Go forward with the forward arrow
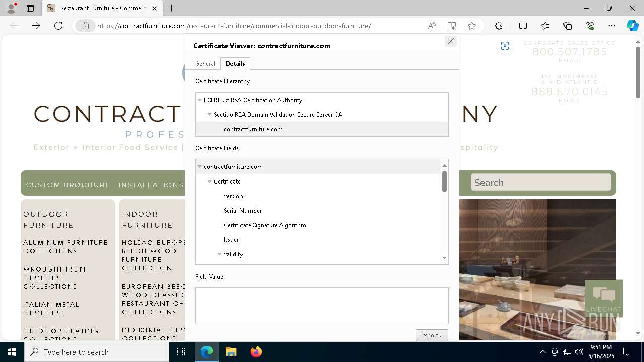Image resolution: width=644 pixels, height=362 pixels. tap(36, 26)
